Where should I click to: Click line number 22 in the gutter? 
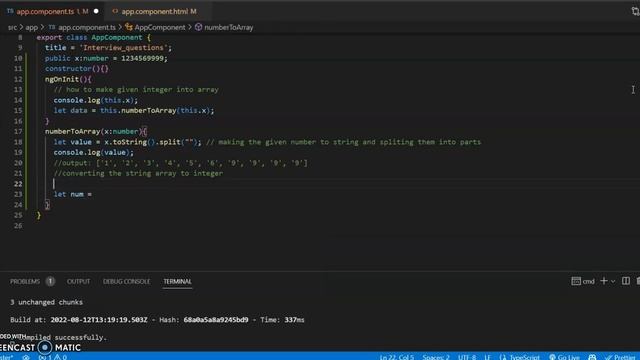(x=18, y=184)
